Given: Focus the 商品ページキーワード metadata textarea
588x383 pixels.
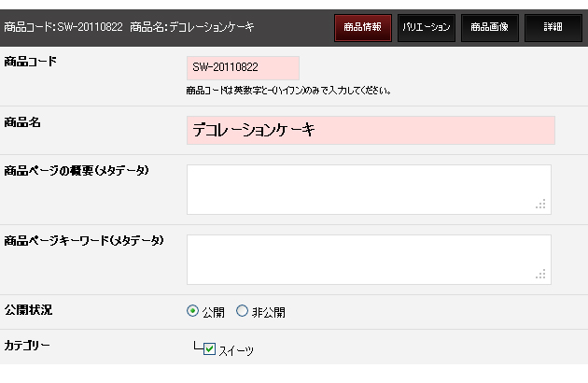Looking at the screenshot, I should pyautogui.click(x=369, y=260).
